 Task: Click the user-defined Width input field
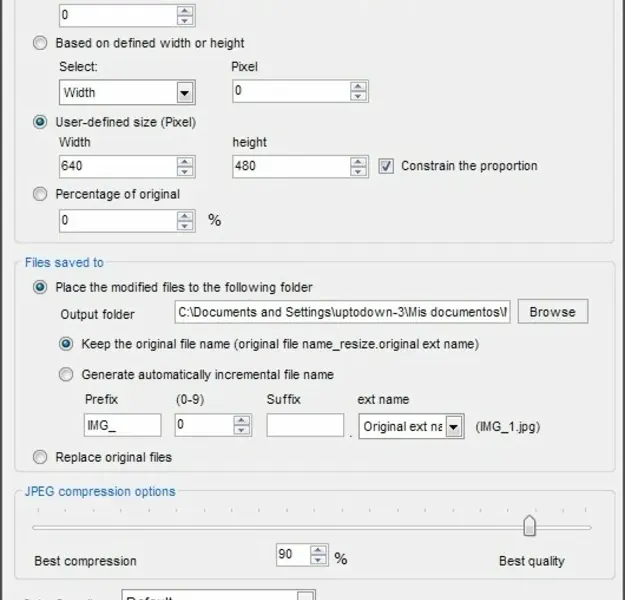(118, 166)
